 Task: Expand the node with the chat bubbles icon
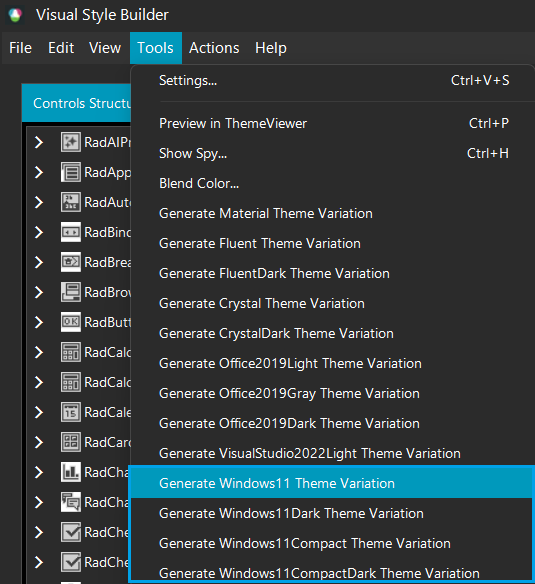tap(39, 502)
